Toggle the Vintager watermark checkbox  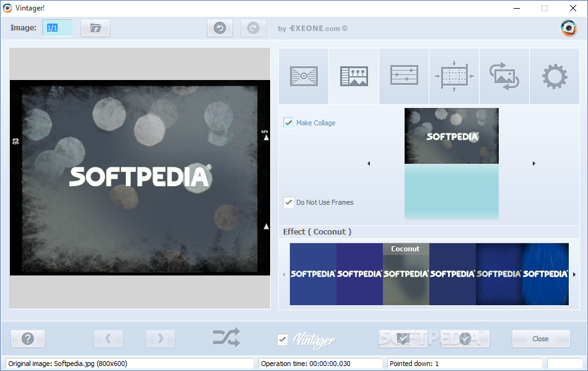[x=283, y=339]
